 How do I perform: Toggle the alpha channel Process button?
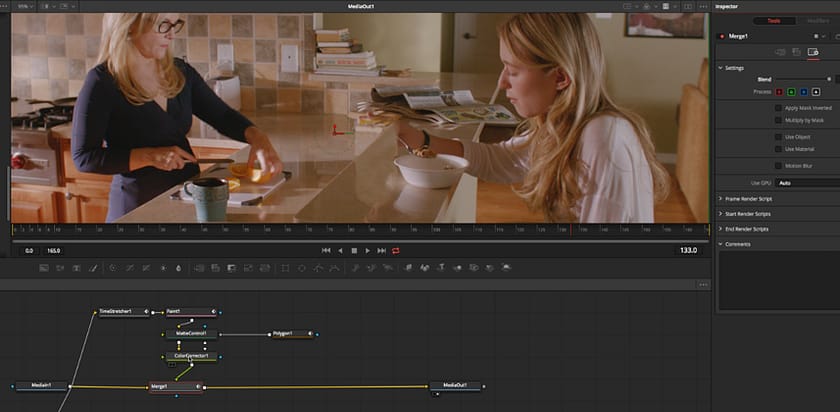click(816, 92)
